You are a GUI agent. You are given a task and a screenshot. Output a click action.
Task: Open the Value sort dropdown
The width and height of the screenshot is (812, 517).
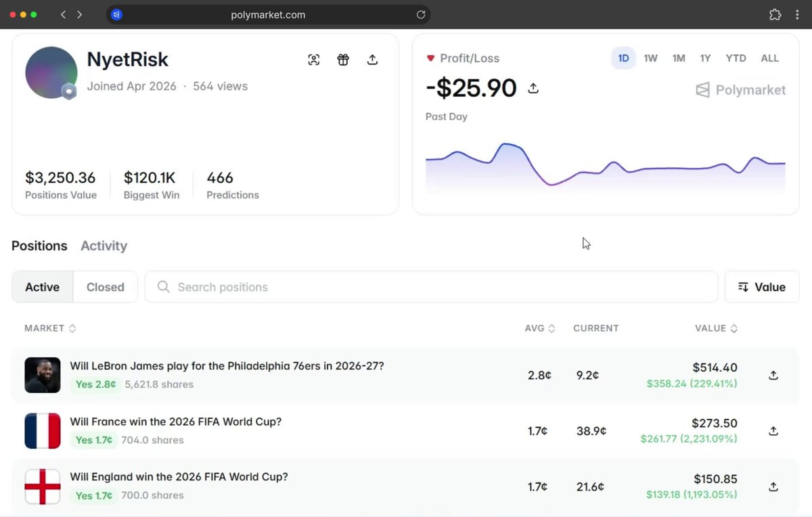point(762,287)
